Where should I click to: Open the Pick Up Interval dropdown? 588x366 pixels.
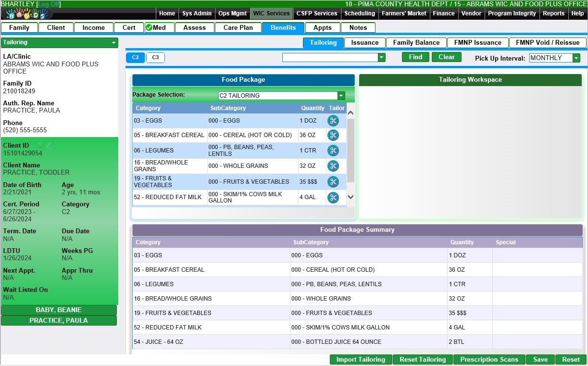[x=576, y=58]
